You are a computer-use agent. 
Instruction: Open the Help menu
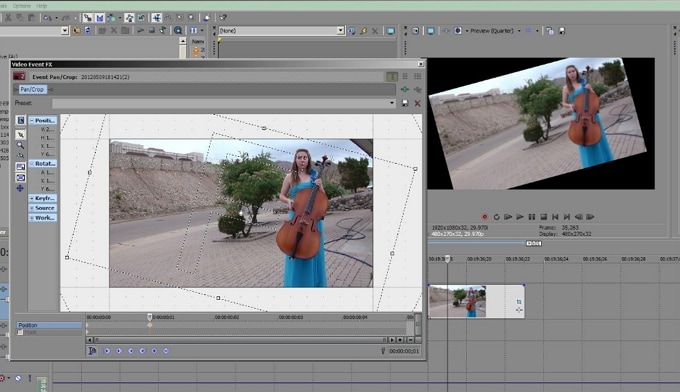(41, 6)
